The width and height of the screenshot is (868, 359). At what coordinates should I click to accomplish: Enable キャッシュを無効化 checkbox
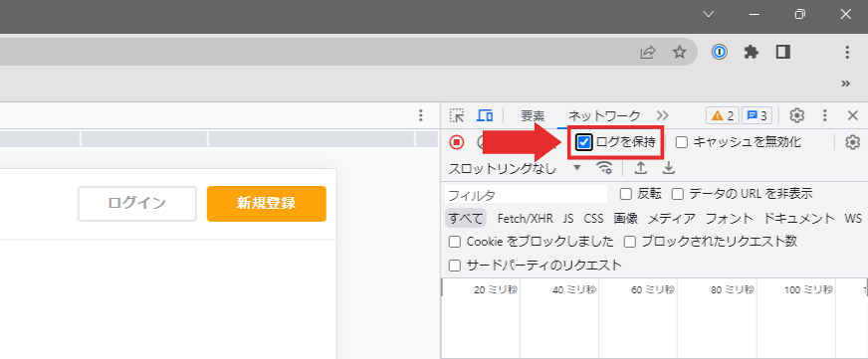tap(682, 143)
